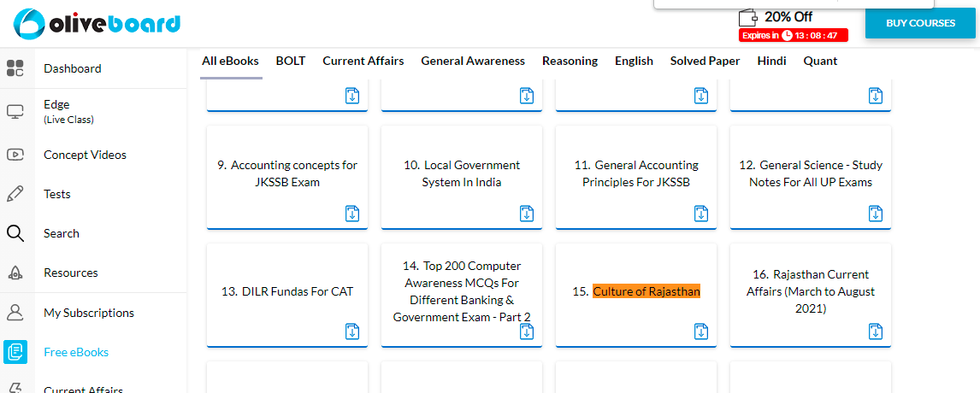Screen dimensions: 980x393
Task: Click the Search magnifier icon
Action: click(15, 234)
